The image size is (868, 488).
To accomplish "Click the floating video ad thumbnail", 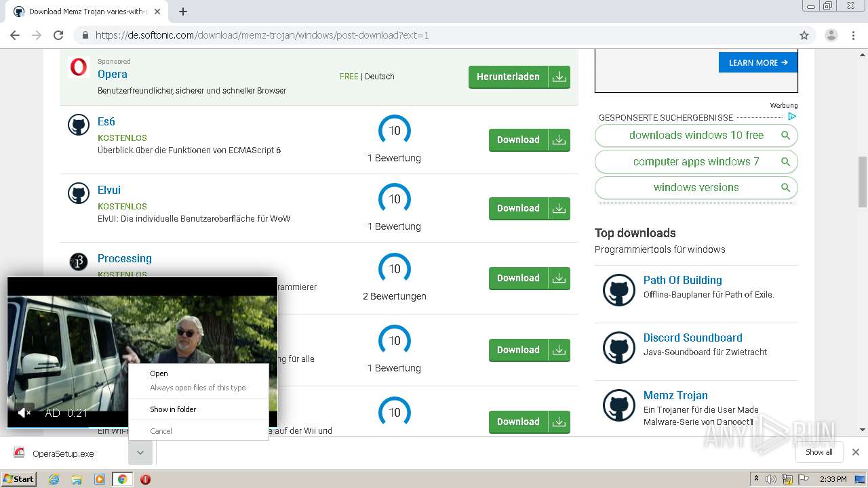I will tap(142, 352).
